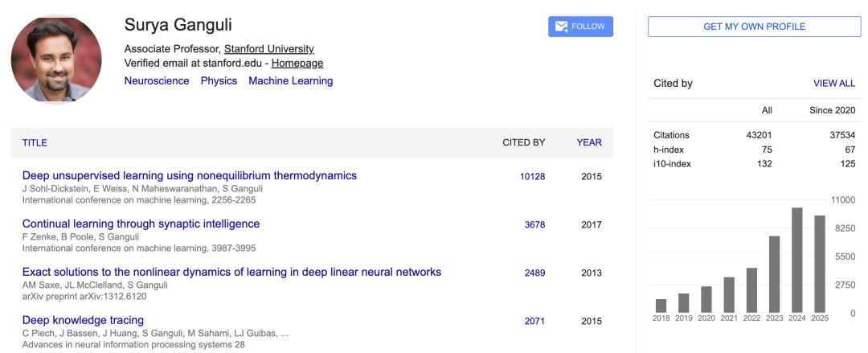
Task: Select the Neuroscience interest tag
Action: 157,80
